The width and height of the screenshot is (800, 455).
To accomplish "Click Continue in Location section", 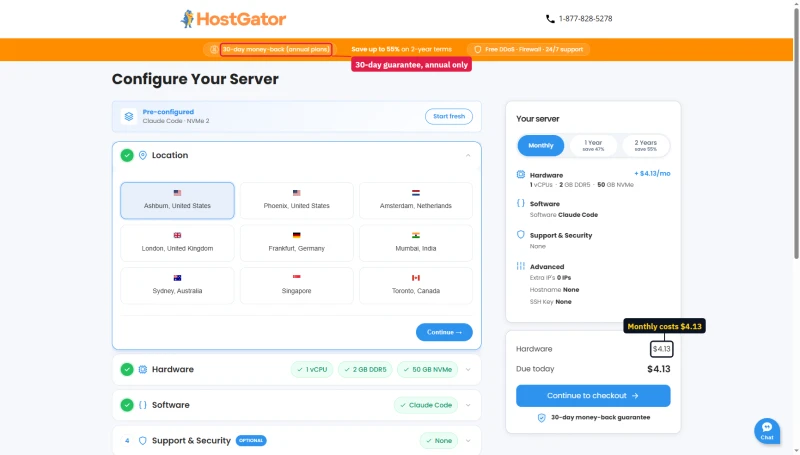I will pos(444,332).
